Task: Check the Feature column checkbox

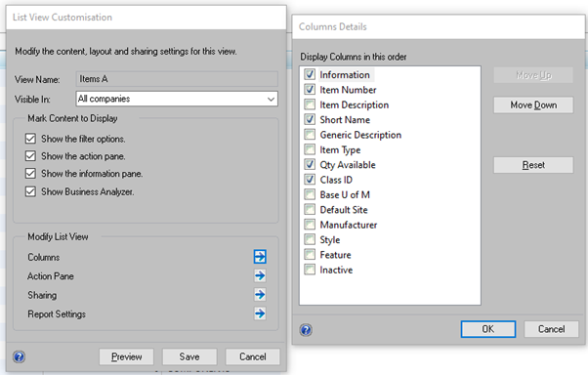Action: [310, 255]
